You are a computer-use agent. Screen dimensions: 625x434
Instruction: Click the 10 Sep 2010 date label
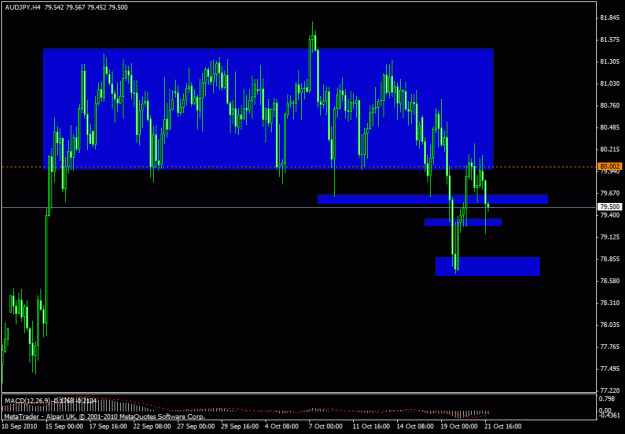(x=19, y=426)
